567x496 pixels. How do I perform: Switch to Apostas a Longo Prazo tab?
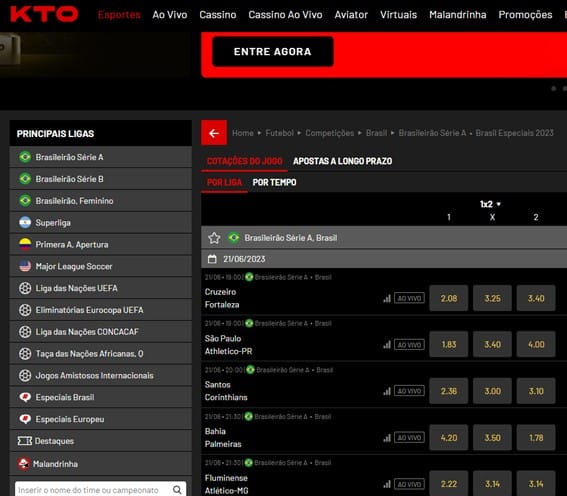click(x=342, y=161)
